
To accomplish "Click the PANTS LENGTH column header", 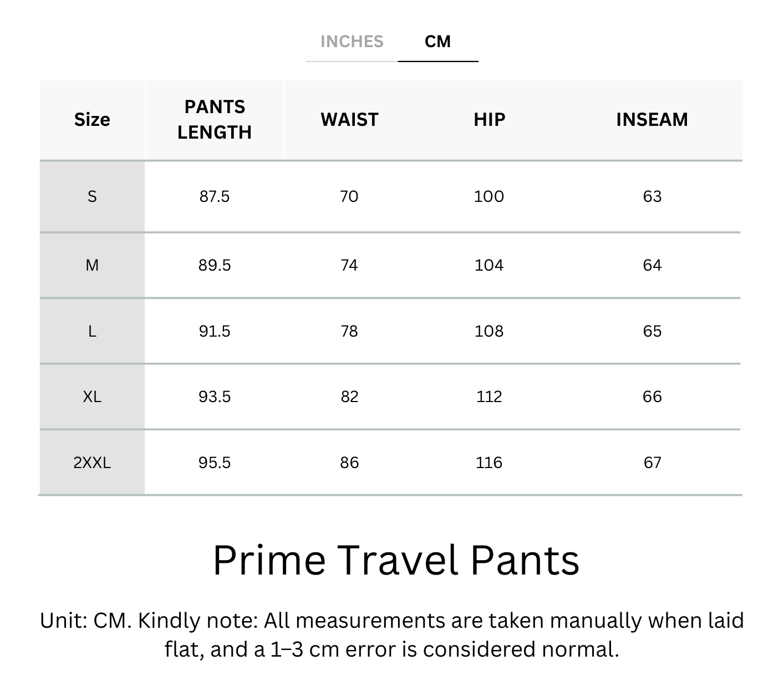I will tap(215, 120).
